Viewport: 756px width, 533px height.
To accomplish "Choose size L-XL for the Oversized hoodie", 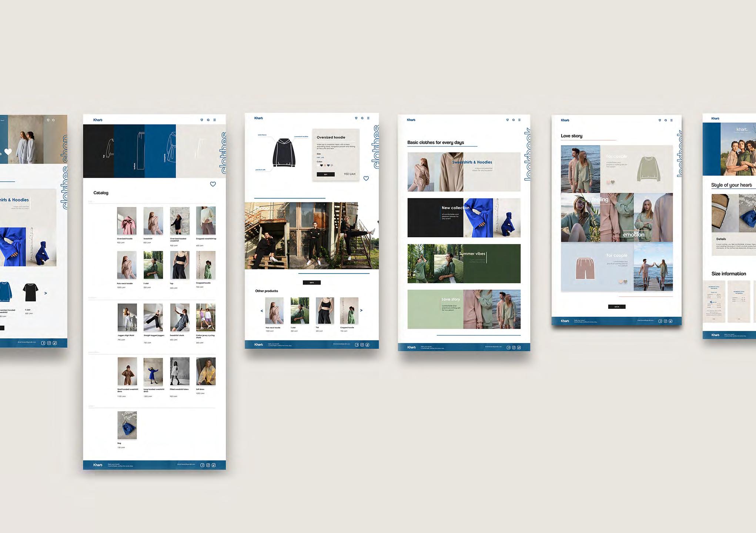I will (322, 157).
